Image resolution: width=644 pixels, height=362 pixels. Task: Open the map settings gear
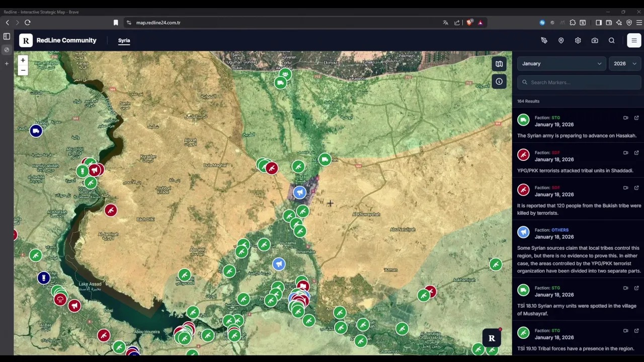coord(578,41)
